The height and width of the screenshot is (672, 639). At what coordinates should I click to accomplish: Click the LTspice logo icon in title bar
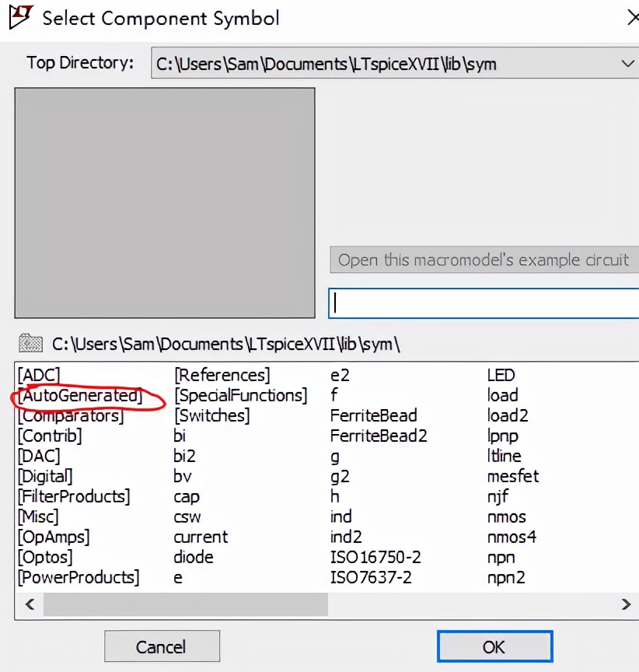coord(20,16)
